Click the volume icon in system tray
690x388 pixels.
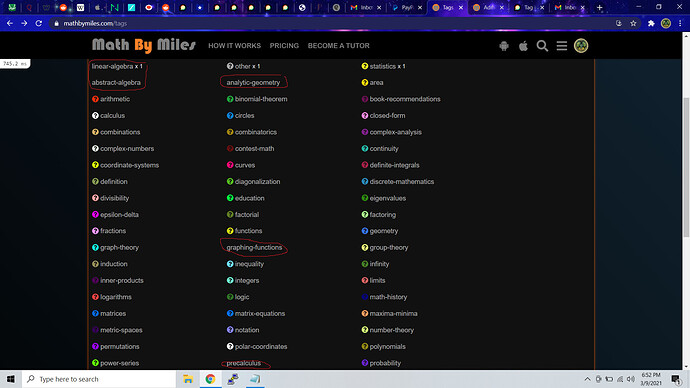tap(631, 379)
